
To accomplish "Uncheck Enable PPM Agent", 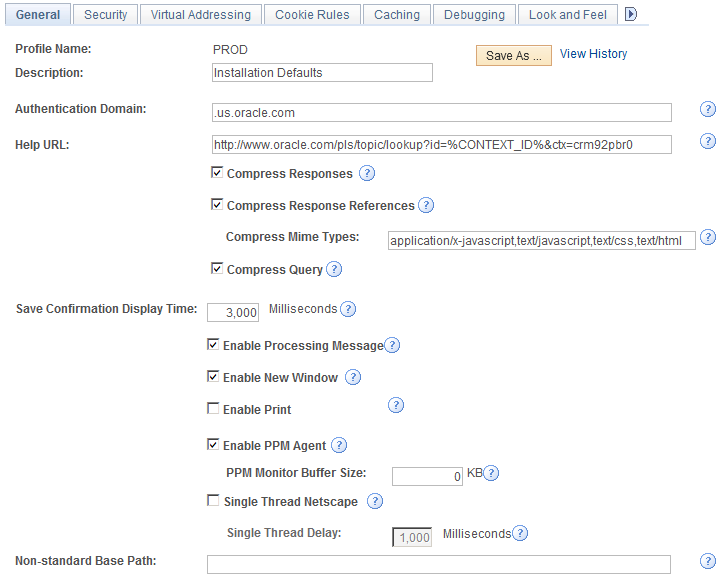I will pyautogui.click(x=213, y=445).
